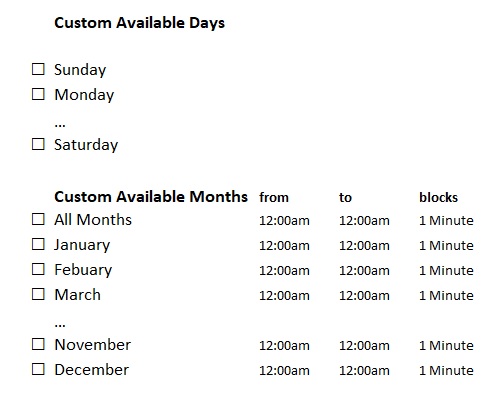
Task: Tick the November checkbox
Action: (38, 344)
